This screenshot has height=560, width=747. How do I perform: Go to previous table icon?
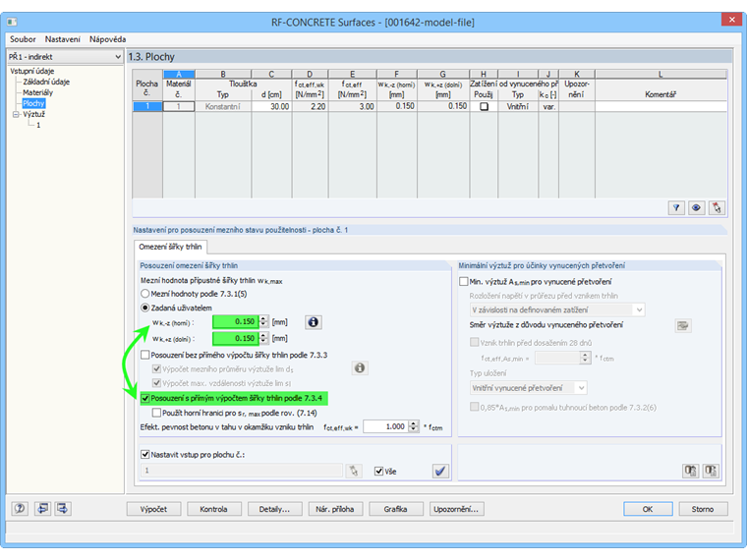42,509
